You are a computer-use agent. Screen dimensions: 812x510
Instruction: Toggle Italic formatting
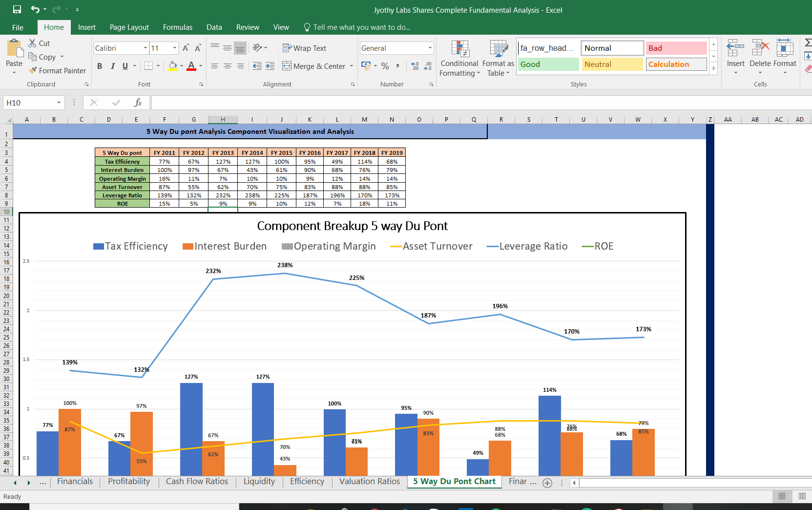coord(113,66)
